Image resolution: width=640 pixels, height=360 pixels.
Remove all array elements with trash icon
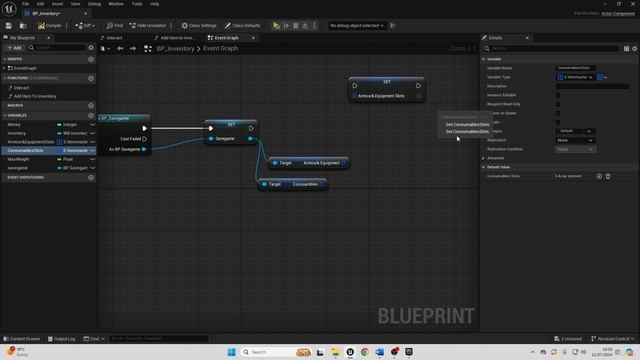[x=608, y=176]
